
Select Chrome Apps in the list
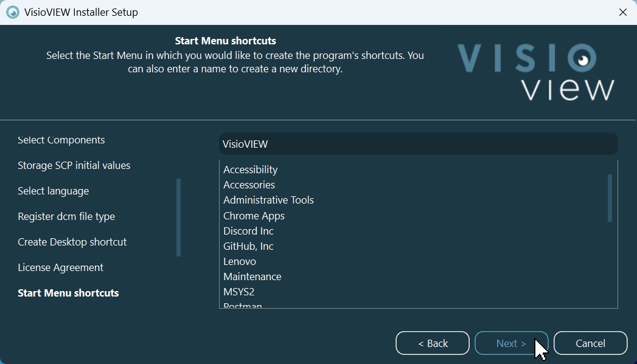tap(254, 216)
